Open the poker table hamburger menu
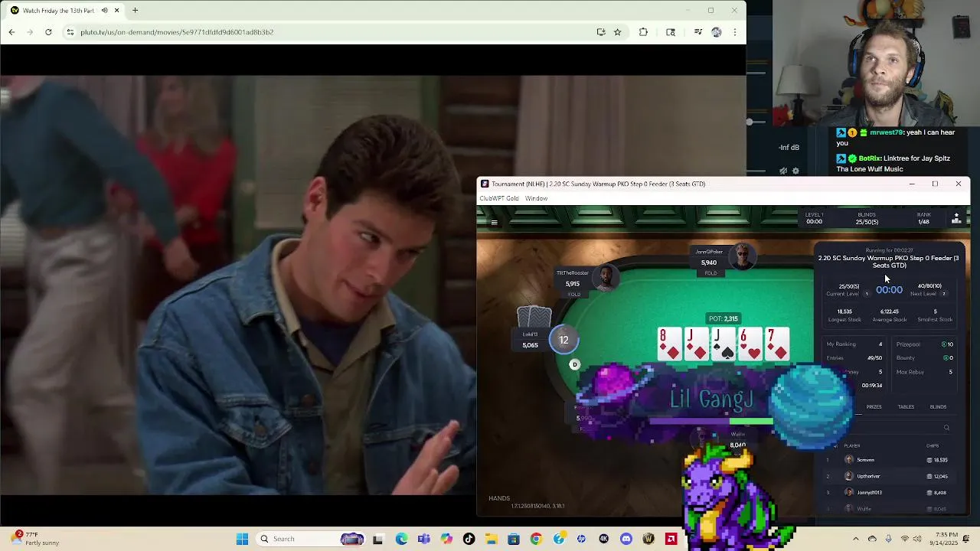This screenshot has height=551, width=980. [x=494, y=223]
